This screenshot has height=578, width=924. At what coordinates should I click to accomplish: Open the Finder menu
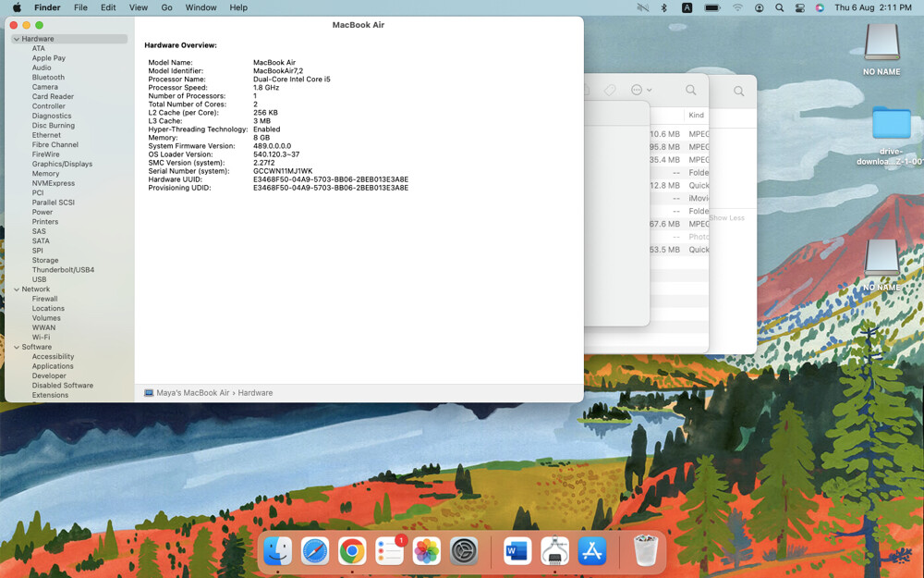pos(47,7)
